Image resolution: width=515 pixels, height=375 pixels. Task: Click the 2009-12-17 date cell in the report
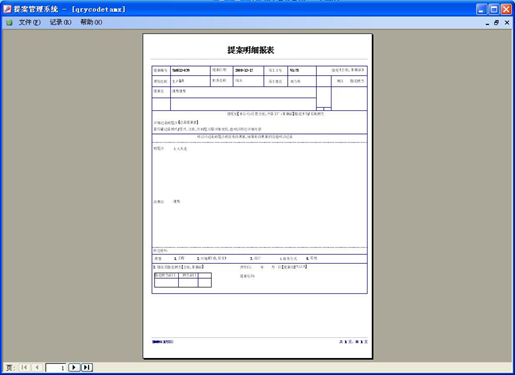tap(248, 71)
